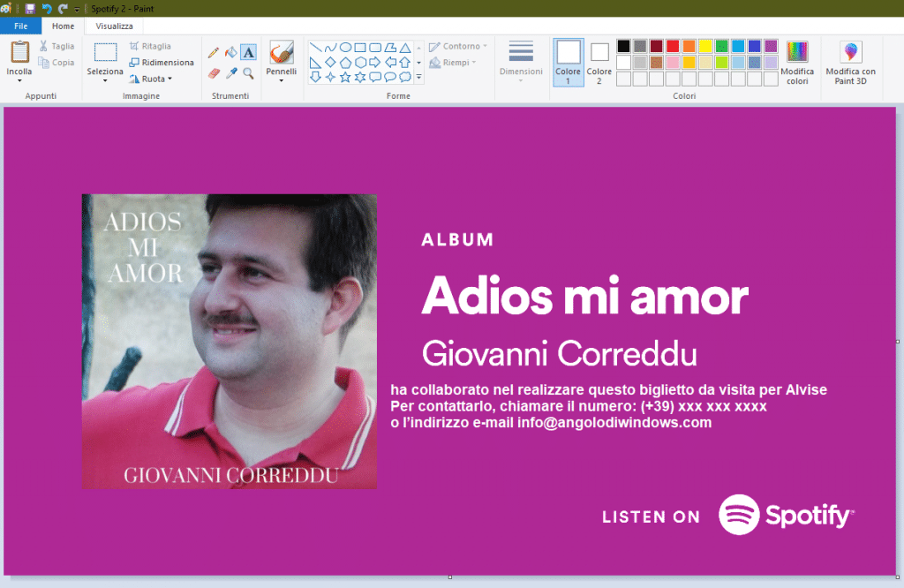904x588 pixels.
Task: Select the Pencil tool
Action: point(214,53)
